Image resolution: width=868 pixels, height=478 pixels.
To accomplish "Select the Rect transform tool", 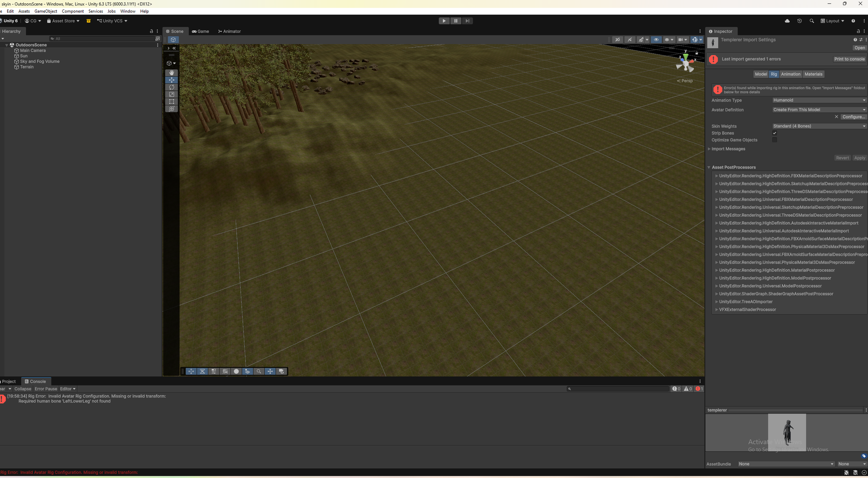I will 172,102.
